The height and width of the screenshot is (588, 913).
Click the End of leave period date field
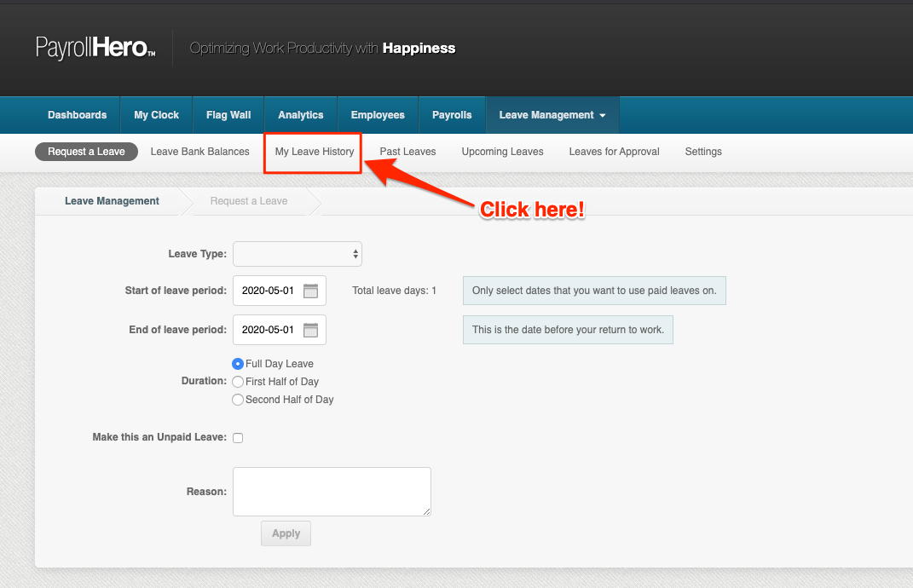280,330
